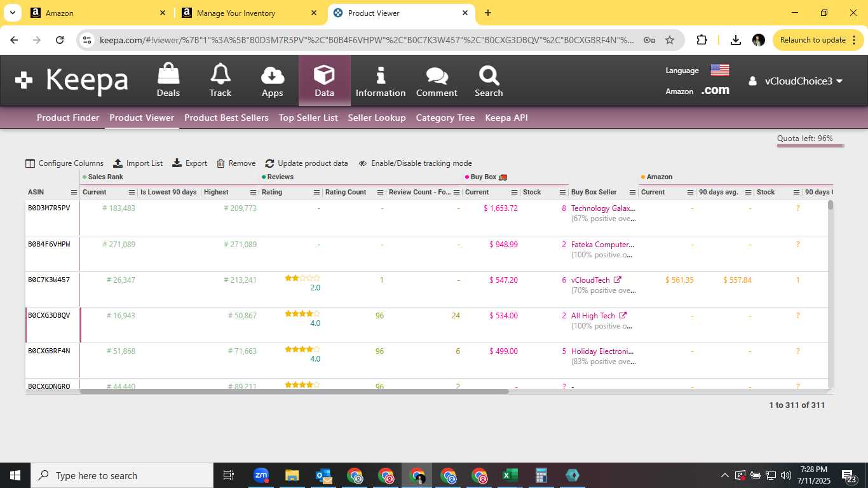868x488 pixels.
Task: Open Category Tree submenu item
Action: [445, 118]
